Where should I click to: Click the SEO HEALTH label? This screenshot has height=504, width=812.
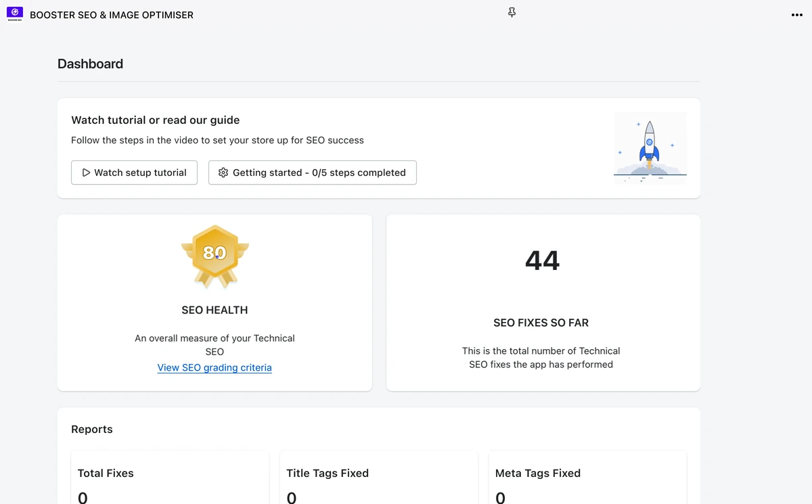215,310
